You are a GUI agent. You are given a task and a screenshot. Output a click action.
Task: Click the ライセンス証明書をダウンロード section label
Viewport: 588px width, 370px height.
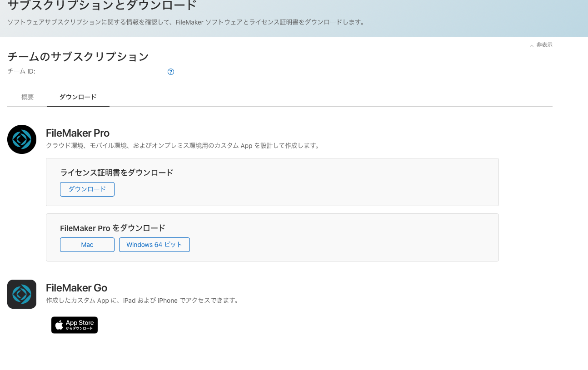(117, 173)
